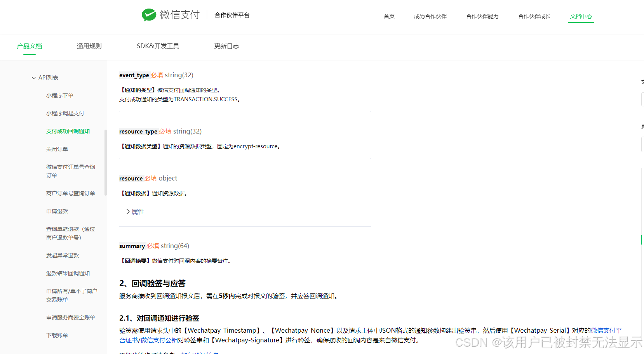The height and width of the screenshot is (354, 644).
Task: Select 文档中心 in top navigation
Action: 581,16
